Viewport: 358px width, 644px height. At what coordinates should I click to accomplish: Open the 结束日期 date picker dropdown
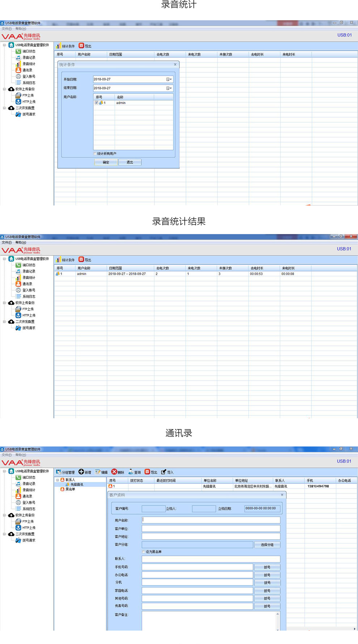click(169, 88)
